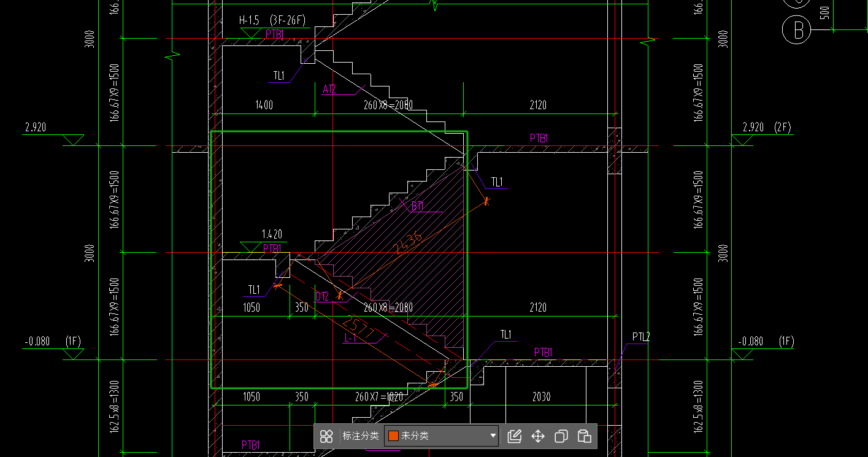Click the copy annotation icon
The height and width of the screenshot is (457, 868).
pos(561,436)
